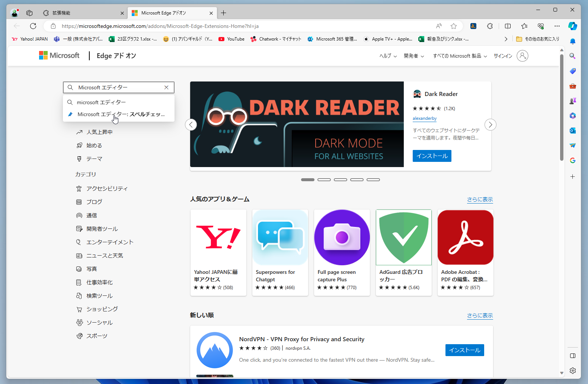
Task: Open the sidebar Games chess icon
Action: tap(573, 101)
